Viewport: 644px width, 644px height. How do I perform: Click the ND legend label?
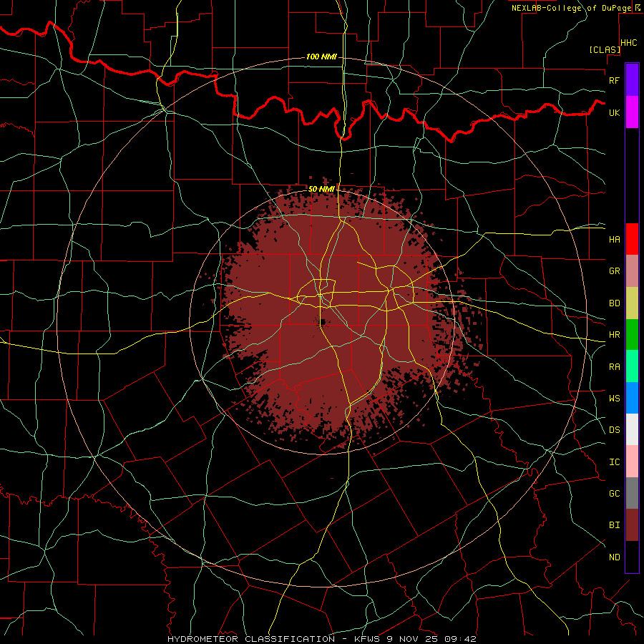(614, 557)
